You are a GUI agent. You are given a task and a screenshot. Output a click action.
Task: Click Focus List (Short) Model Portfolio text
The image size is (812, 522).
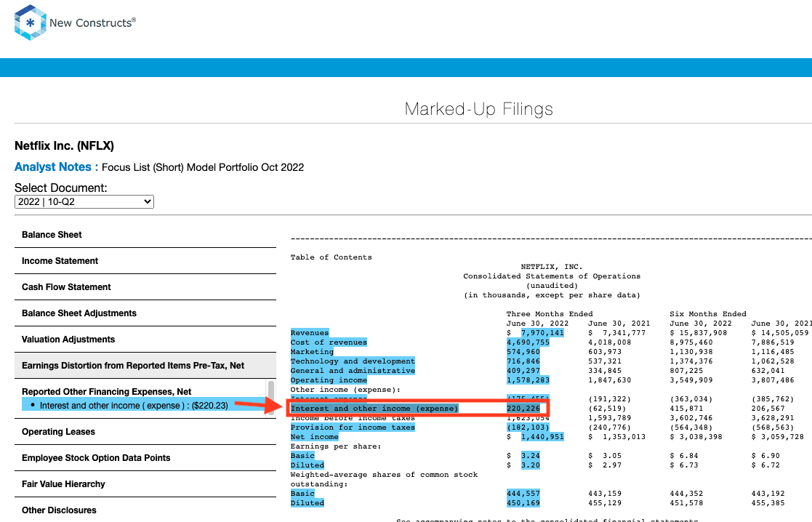(x=203, y=167)
